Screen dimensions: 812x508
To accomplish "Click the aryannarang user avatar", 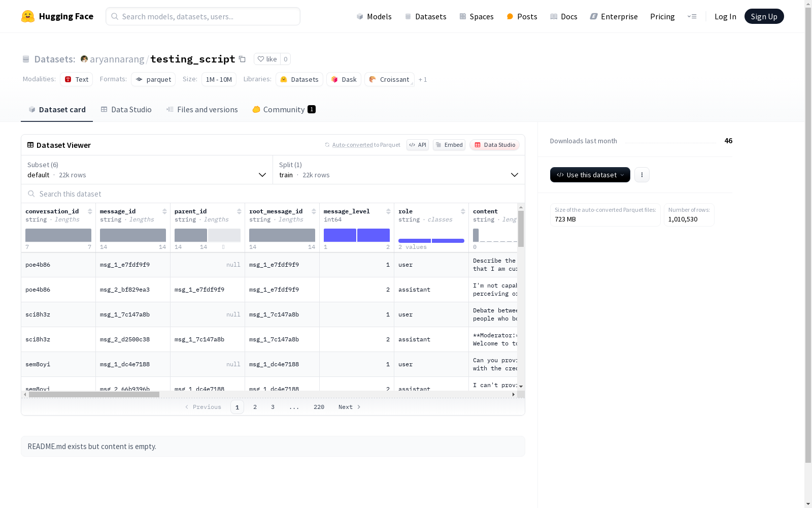I will pyautogui.click(x=84, y=59).
